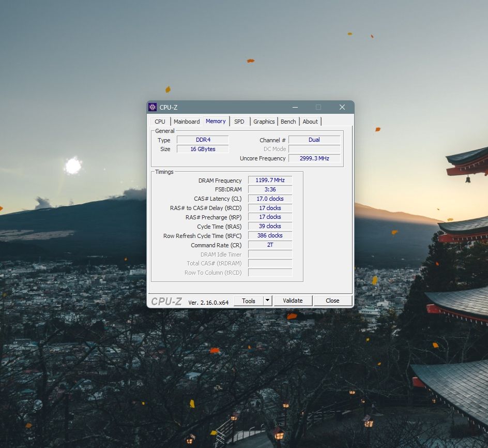Click the CPU-Z app icon in title bar
Viewport: 488px width, 448px height.
152,107
